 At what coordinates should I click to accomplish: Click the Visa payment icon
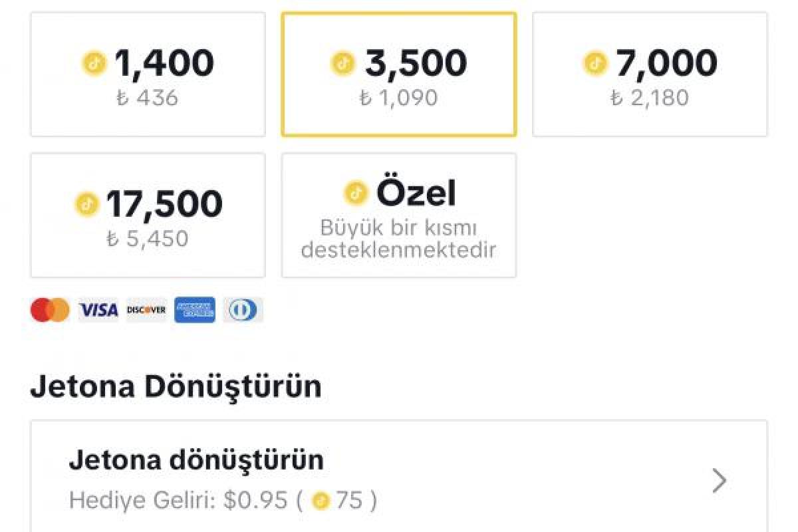pos(98,310)
